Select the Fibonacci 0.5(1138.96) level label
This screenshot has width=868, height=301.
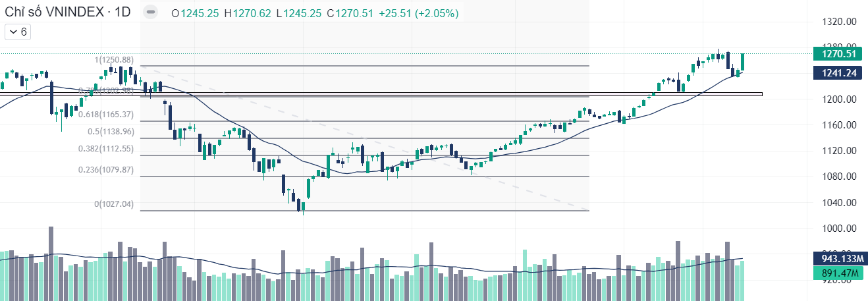[x=111, y=132]
